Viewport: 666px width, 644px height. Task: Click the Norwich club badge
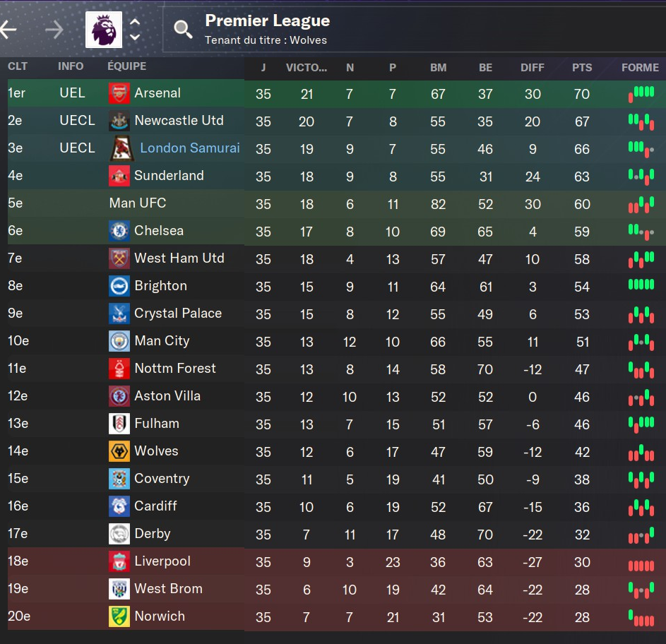pyautogui.click(x=119, y=616)
